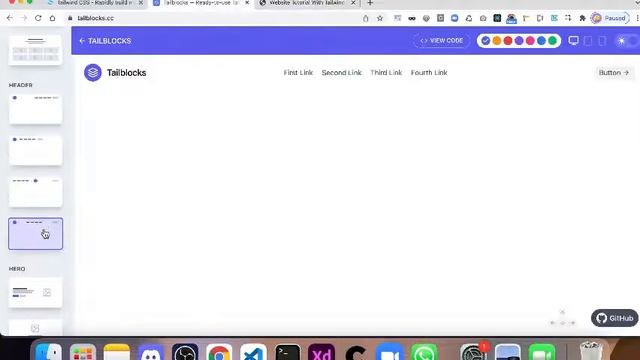Screen dimensions: 640x360
Task: Click the glasses extension icon
Action: [x=412, y=18]
